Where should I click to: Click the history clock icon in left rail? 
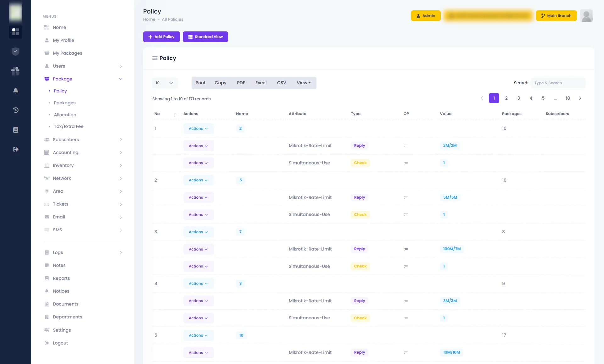(15, 110)
